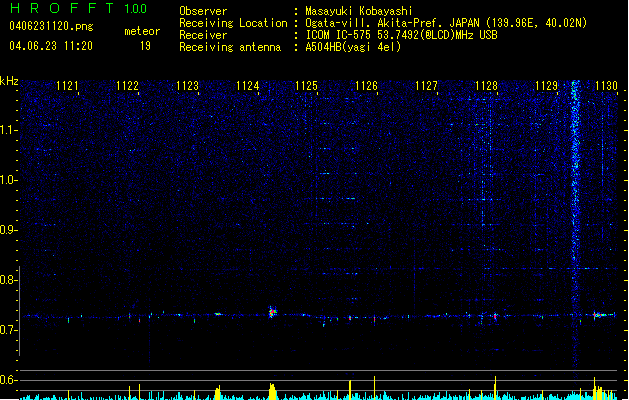
Task: Click the 1125 time marker
Action: [306, 86]
